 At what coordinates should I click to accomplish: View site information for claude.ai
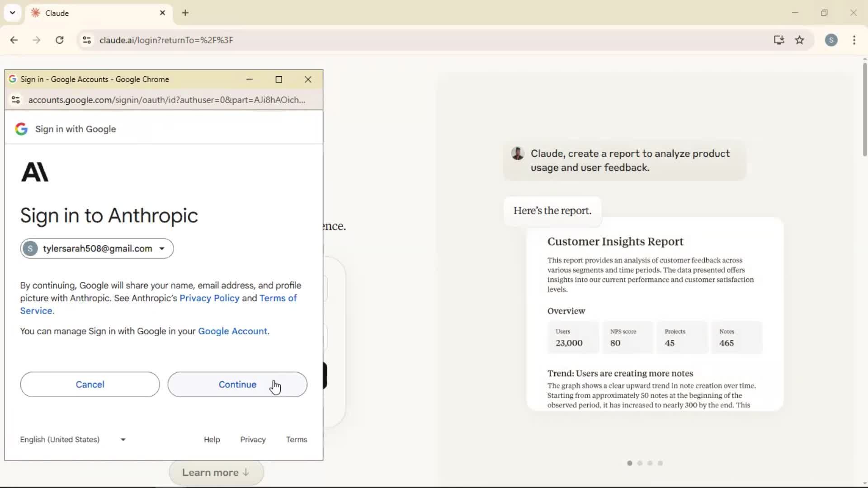(86, 40)
